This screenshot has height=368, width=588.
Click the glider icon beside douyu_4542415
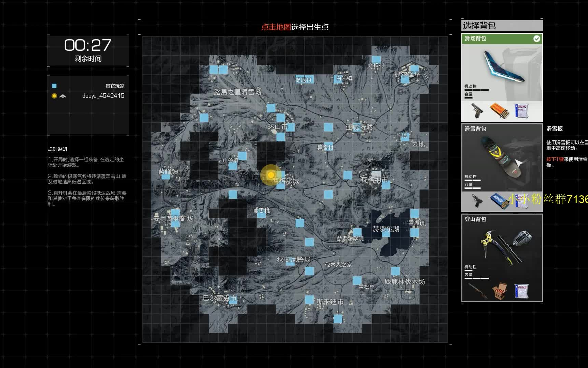click(x=63, y=96)
